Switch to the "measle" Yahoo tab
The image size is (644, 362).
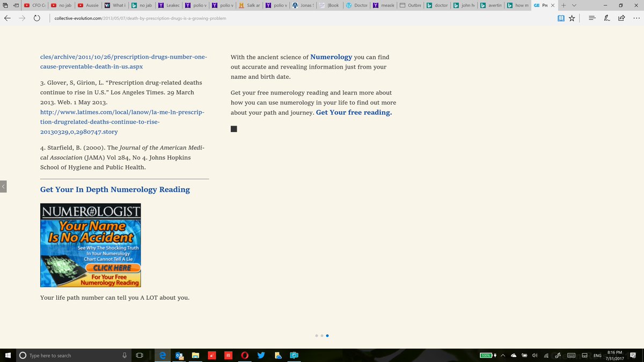point(384,5)
